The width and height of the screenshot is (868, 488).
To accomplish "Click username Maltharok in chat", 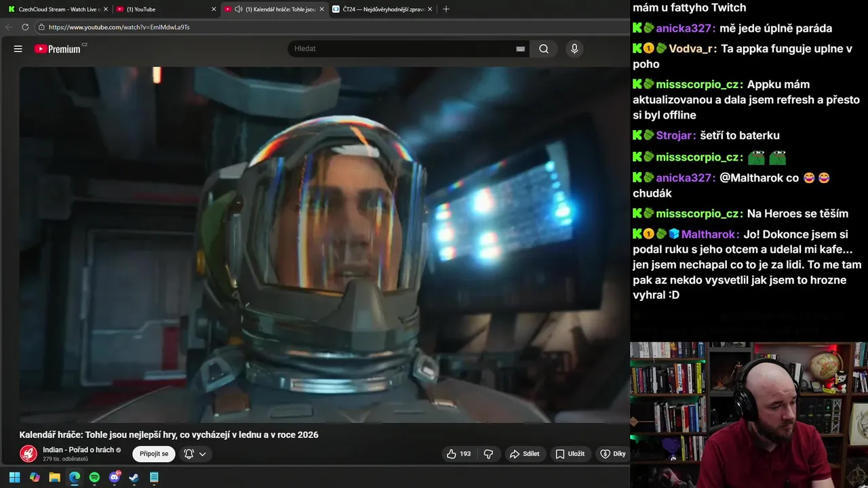I will (x=709, y=234).
